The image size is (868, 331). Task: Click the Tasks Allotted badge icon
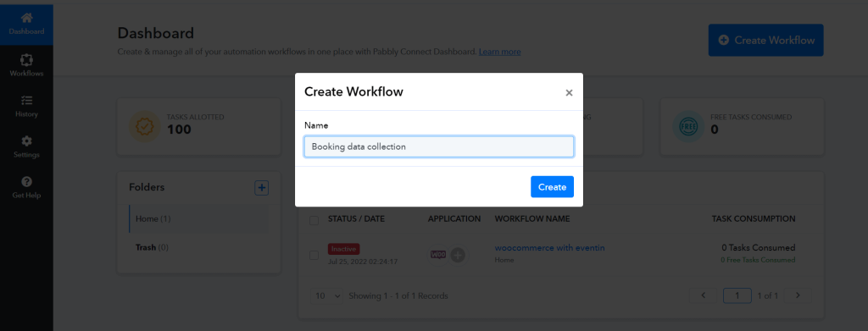coord(144,126)
